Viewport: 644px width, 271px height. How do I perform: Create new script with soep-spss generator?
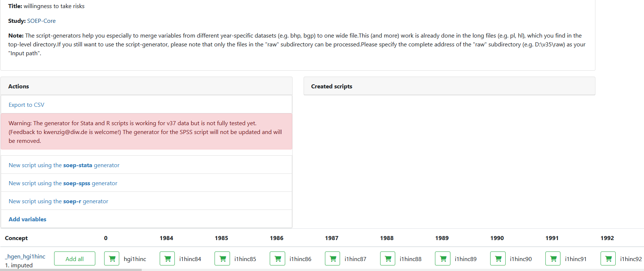[63, 183]
